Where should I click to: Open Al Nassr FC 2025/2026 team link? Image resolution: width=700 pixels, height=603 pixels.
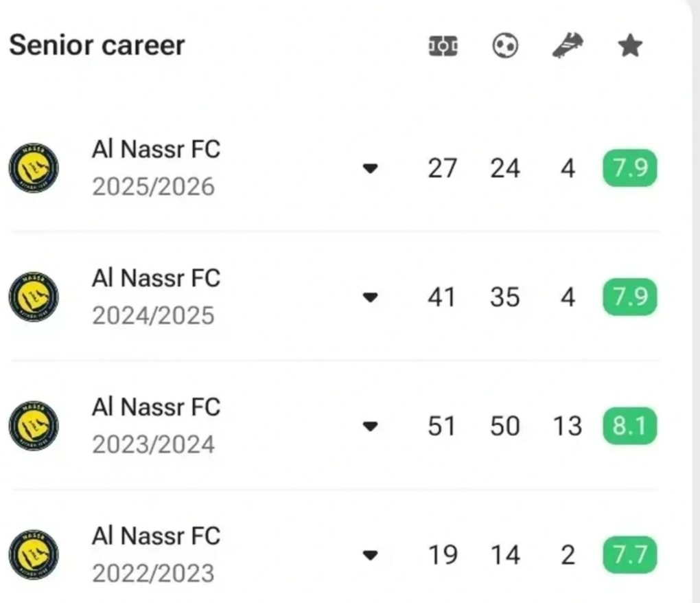156,150
